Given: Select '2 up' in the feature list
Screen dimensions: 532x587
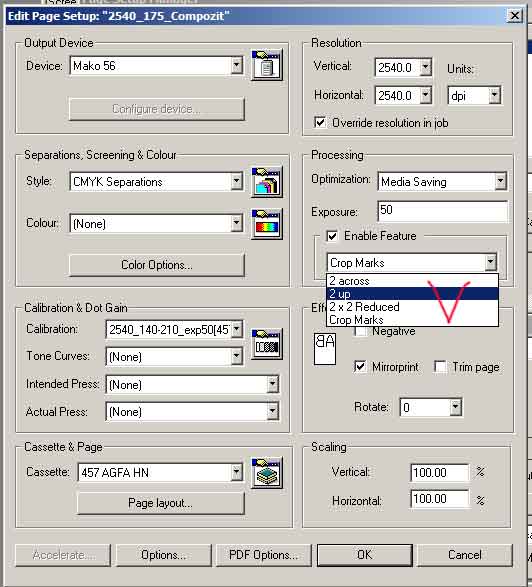Looking at the screenshot, I should 412,294.
